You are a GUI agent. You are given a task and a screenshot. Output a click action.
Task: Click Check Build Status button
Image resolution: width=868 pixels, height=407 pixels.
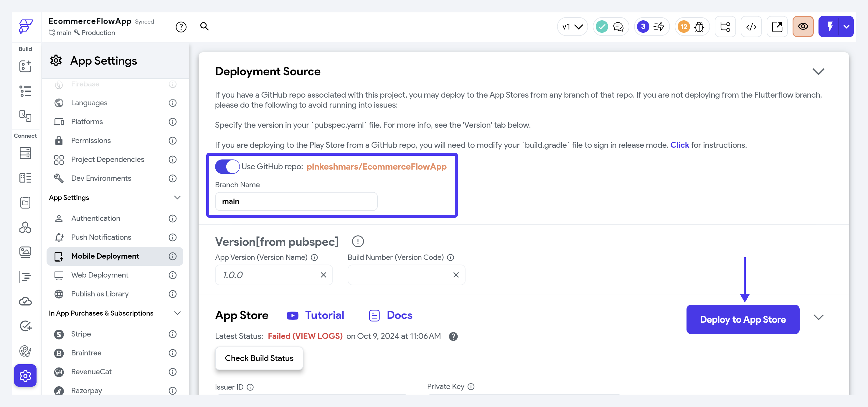[x=259, y=358]
